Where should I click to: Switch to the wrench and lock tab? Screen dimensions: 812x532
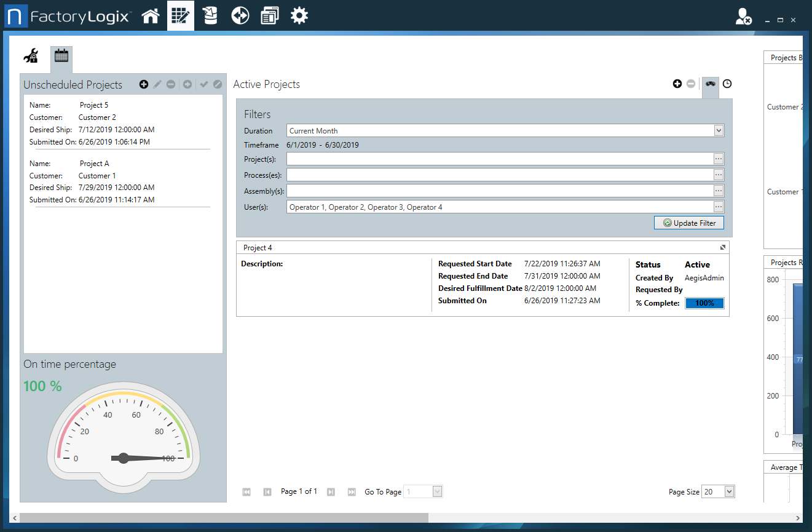pyautogui.click(x=31, y=57)
